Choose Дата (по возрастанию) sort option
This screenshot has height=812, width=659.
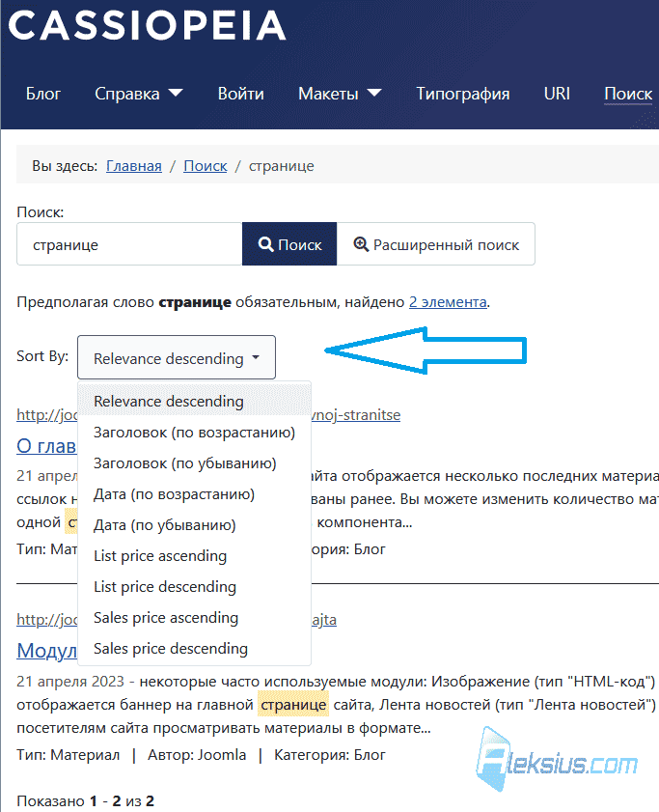[x=194, y=494]
